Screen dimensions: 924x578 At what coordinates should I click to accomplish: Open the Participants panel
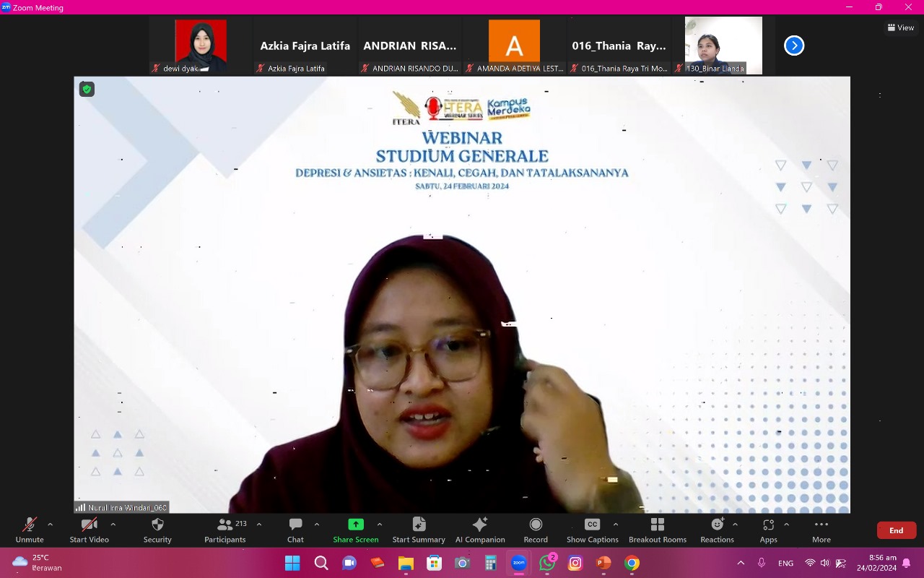(225, 530)
